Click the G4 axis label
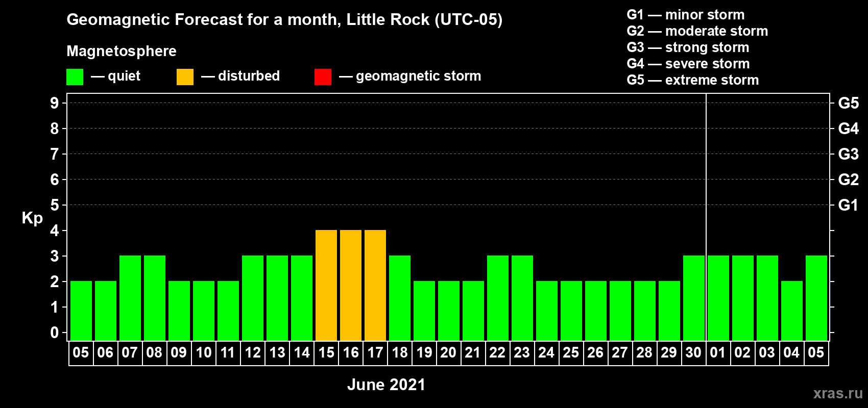The image size is (868, 408). [849, 129]
